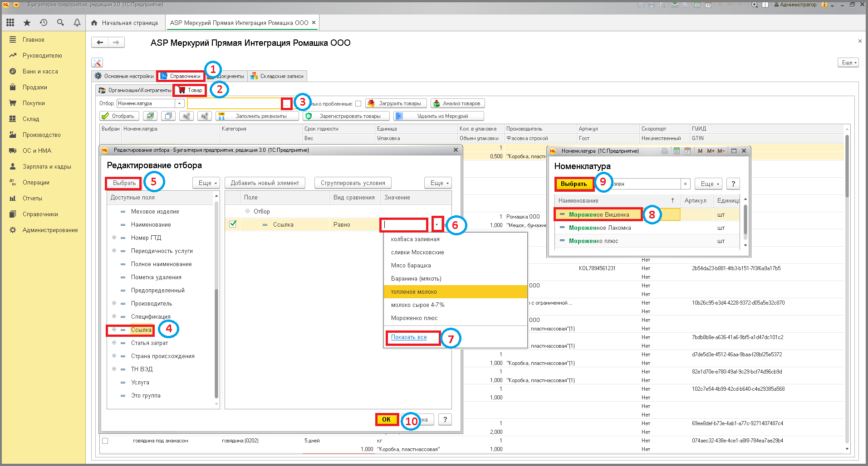This screenshot has height=466, width=868.
Task: Go back with left arrow button
Action: (x=100, y=42)
